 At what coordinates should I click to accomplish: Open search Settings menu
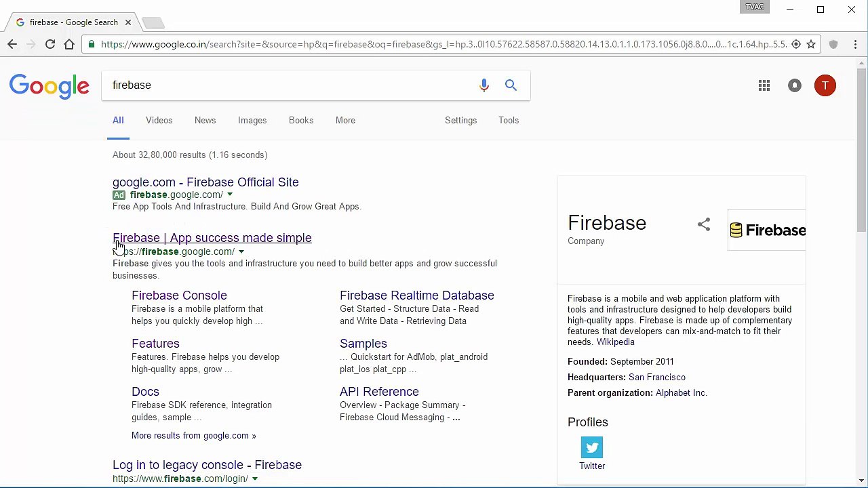[461, 121]
